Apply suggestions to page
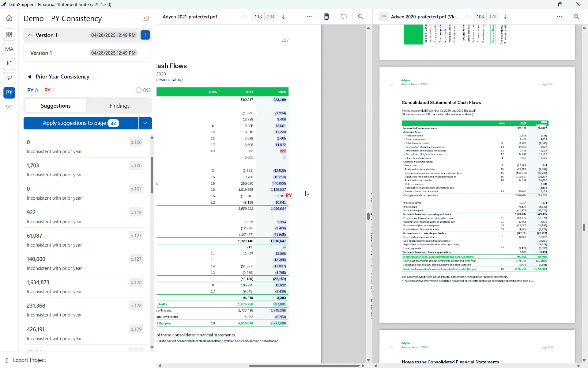 pyautogui.click(x=81, y=123)
